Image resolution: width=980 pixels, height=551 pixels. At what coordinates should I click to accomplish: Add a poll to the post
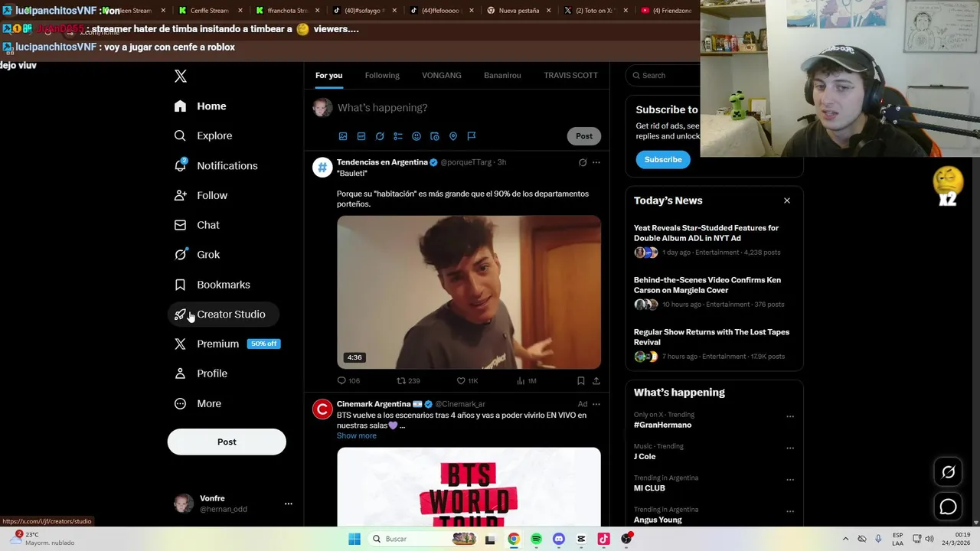pyautogui.click(x=398, y=136)
